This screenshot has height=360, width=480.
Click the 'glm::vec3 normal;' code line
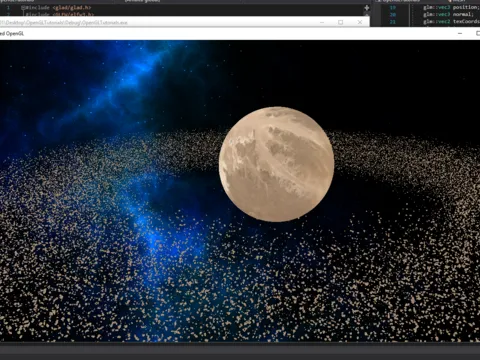tap(448, 14)
